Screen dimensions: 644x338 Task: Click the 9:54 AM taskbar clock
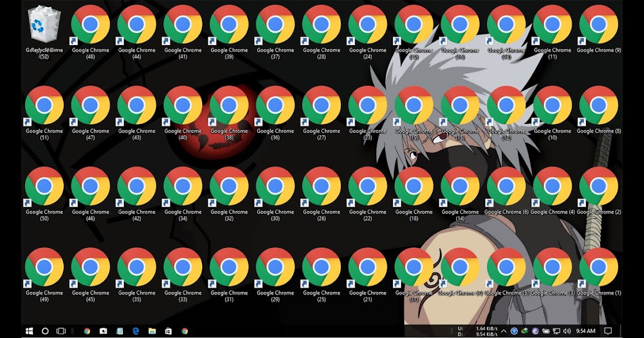pos(586,331)
